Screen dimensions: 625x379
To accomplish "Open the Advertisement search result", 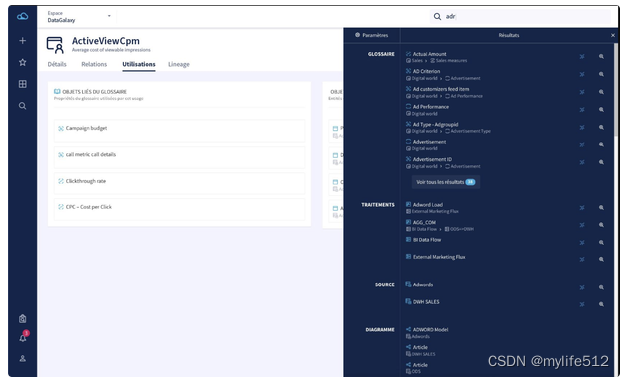I will (429, 141).
